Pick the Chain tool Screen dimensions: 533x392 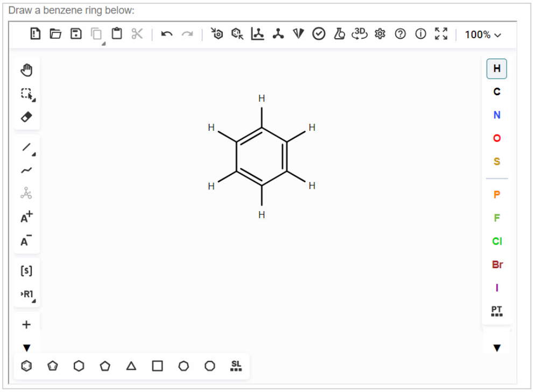[27, 169]
